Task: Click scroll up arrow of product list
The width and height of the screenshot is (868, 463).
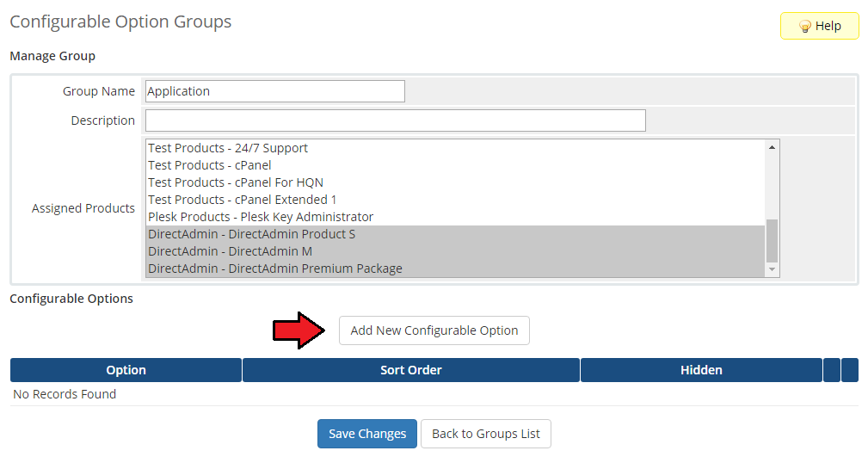Action: point(772,147)
